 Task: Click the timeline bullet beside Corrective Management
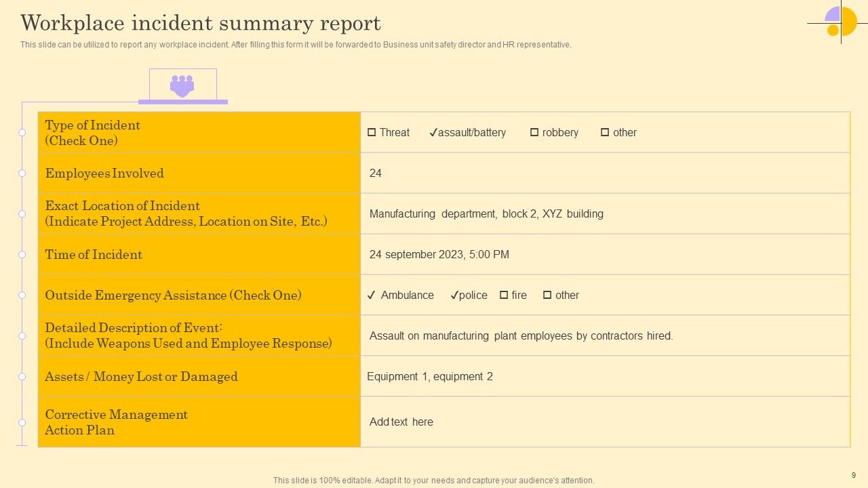[22, 422]
